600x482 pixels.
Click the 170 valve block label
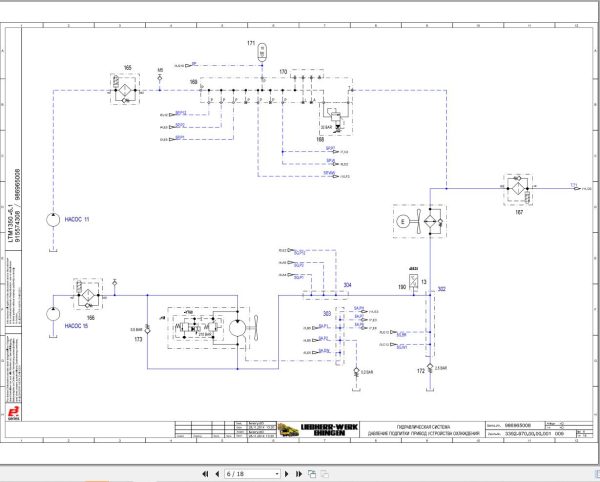click(283, 72)
